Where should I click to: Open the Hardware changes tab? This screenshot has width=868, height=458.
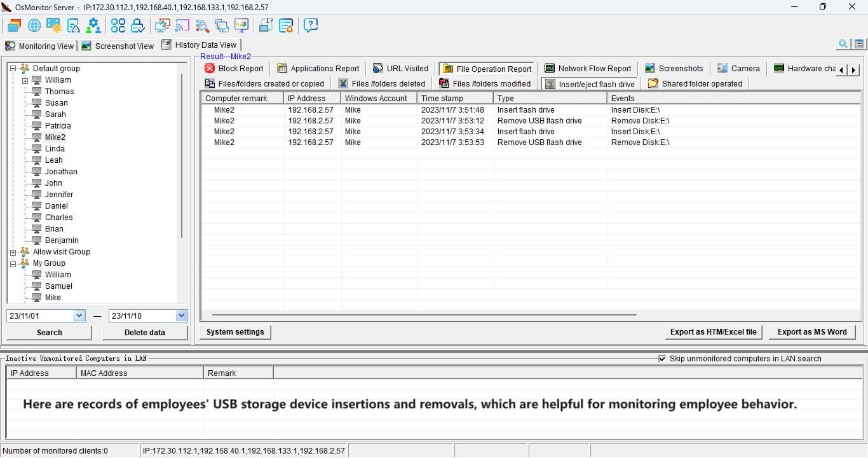coord(805,68)
